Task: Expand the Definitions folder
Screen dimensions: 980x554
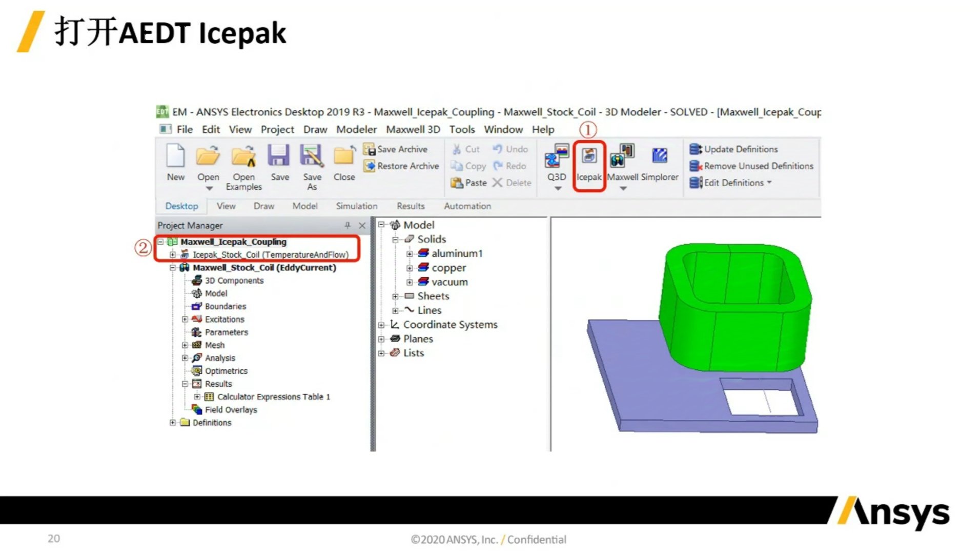Action: [x=173, y=423]
